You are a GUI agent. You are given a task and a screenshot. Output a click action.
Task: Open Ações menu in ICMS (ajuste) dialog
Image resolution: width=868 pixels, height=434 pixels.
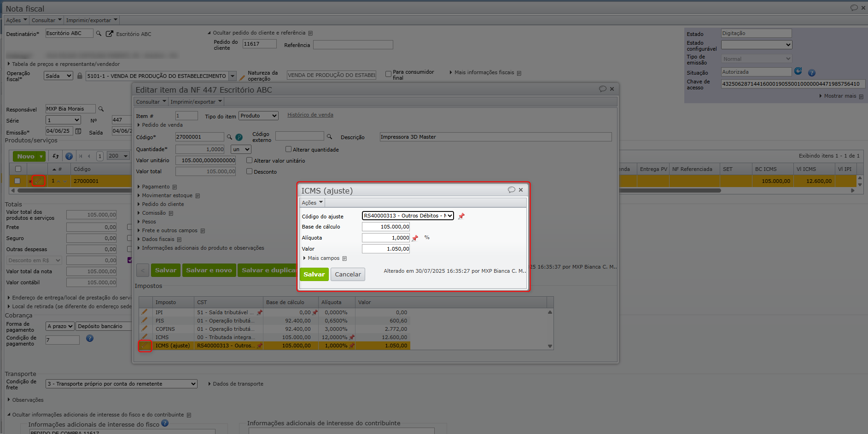[x=312, y=203]
